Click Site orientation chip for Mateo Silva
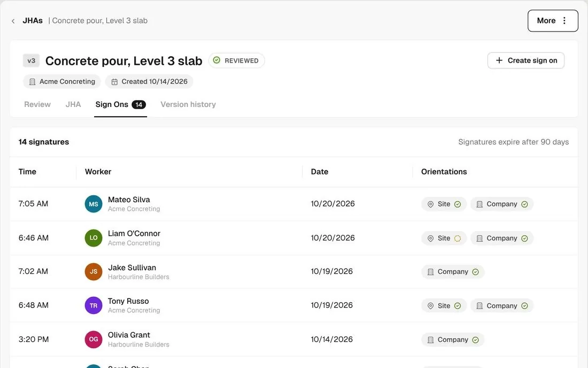The height and width of the screenshot is (368, 588). [x=444, y=204]
